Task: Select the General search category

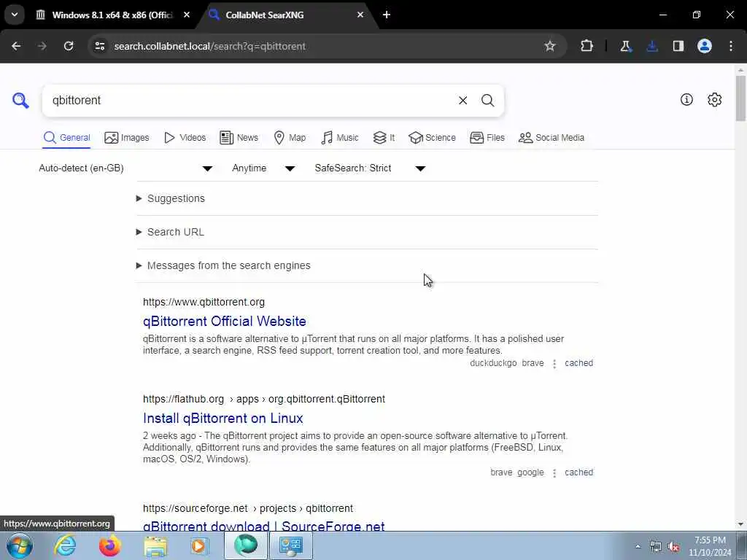Action: (x=66, y=138)
